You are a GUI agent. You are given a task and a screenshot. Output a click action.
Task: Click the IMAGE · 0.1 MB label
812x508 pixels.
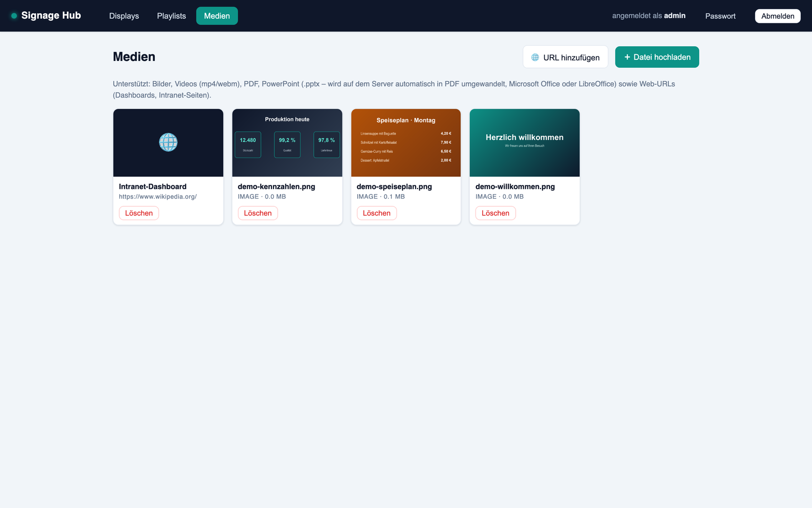click(x=381, y=197)
